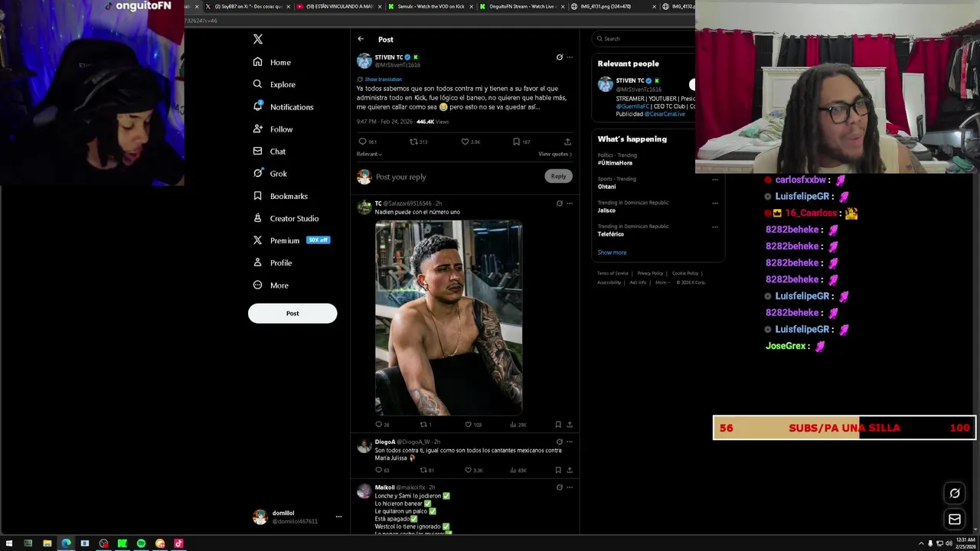Viewport: 980px width, 551px height.
Task: Bookmark DiogoA's reply
Action: (558, 470)
